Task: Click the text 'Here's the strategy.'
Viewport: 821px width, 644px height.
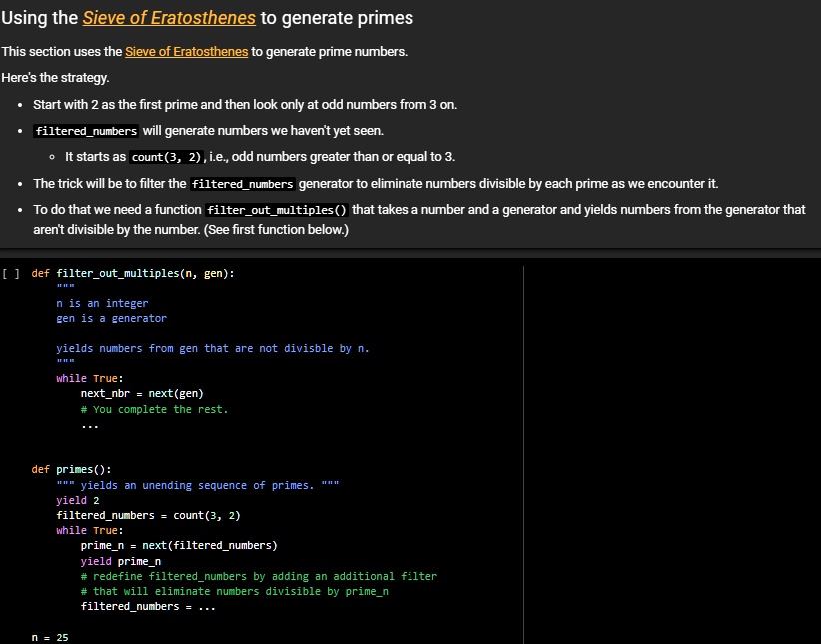Action: tap(55, 78)
